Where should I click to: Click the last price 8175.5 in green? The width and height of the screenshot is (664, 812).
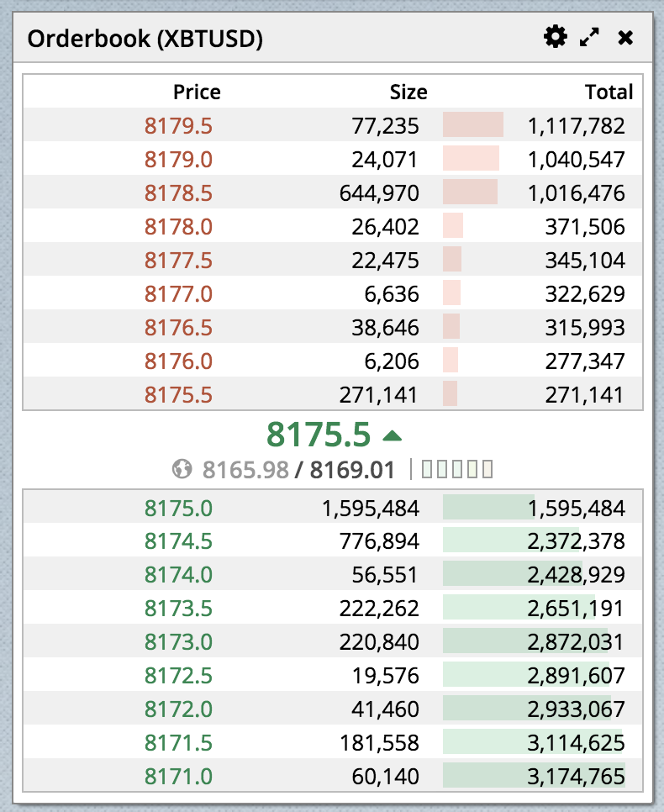(x=319, y=435)
